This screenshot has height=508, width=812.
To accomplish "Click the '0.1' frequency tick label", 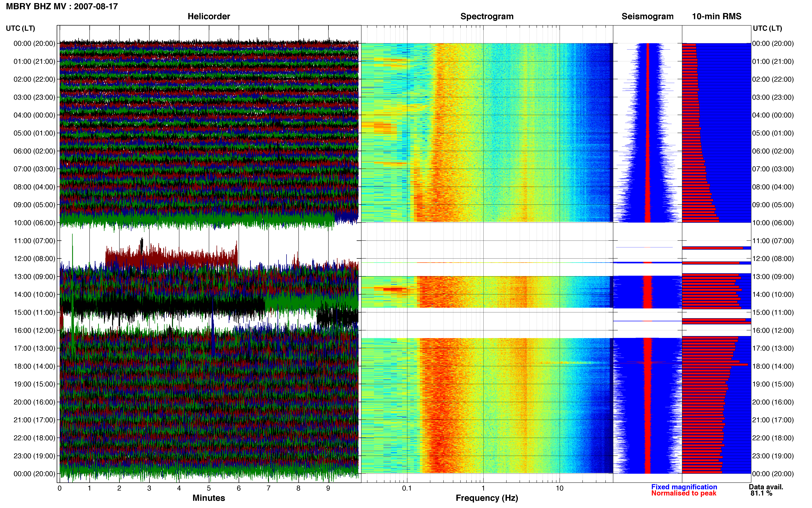I will click(407, 488).
